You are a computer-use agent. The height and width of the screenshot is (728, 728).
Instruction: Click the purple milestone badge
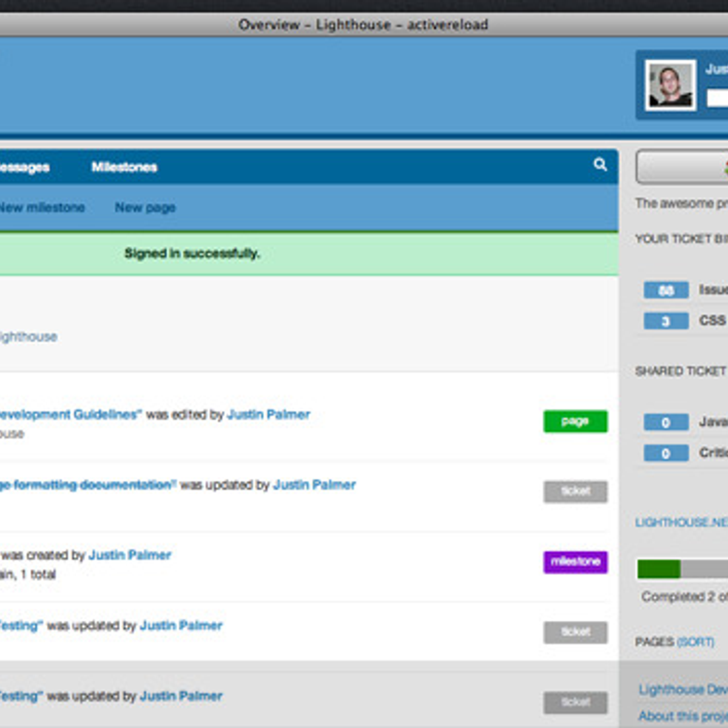pyautogui.click(x=575, y=562)
